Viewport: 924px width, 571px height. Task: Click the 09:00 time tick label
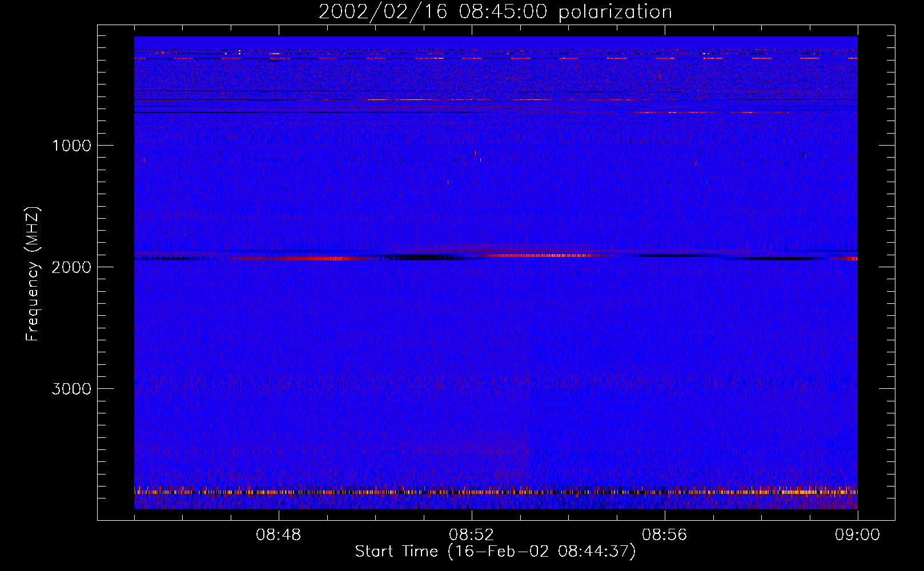pos(858,535)
